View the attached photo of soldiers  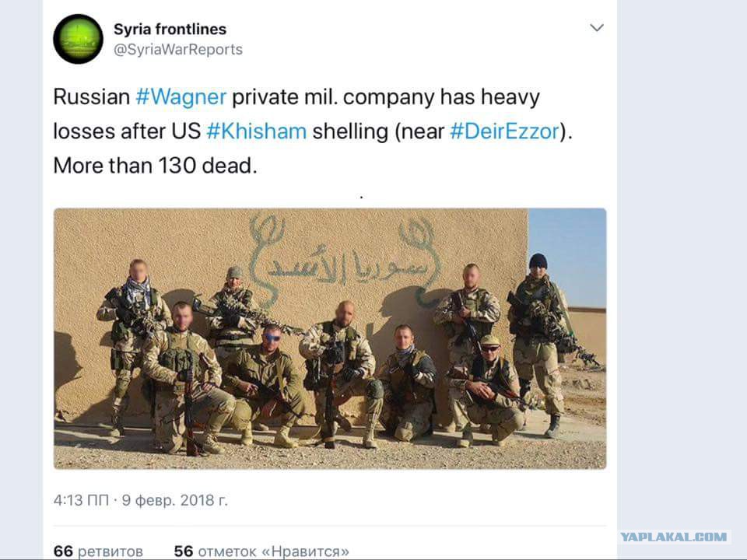pyautogui.click(x=330, y=338)
